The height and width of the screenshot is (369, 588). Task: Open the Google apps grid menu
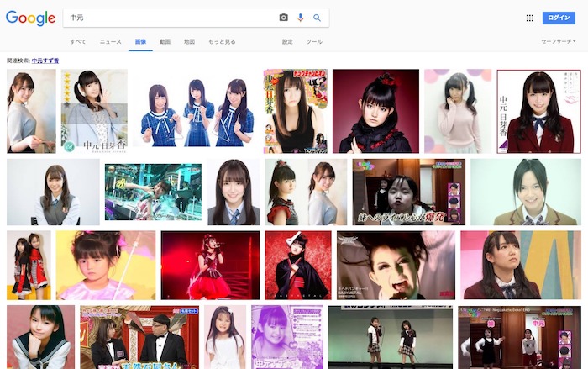click(529, 18)
